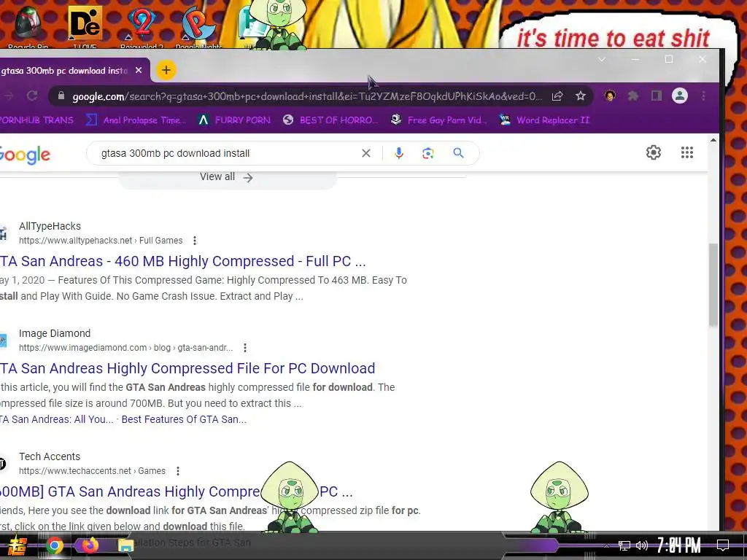Search by image with Google Lens

[427, 153]
